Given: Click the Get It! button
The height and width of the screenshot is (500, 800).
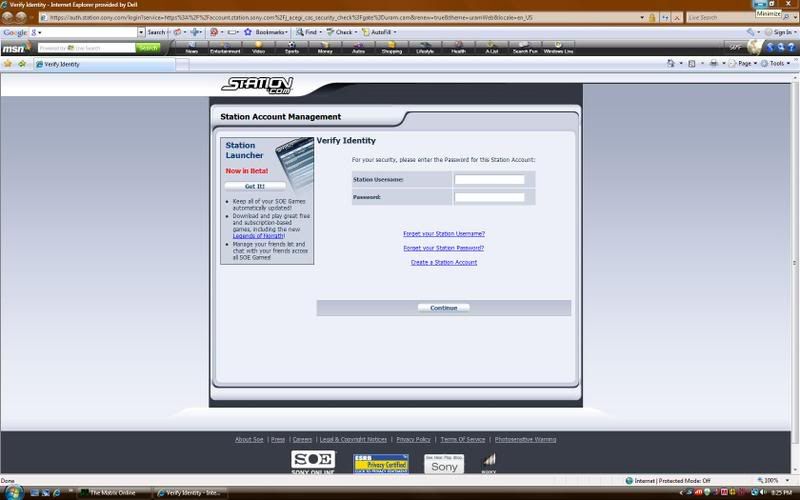Looking at the screenshot, I should coord(255,186).
